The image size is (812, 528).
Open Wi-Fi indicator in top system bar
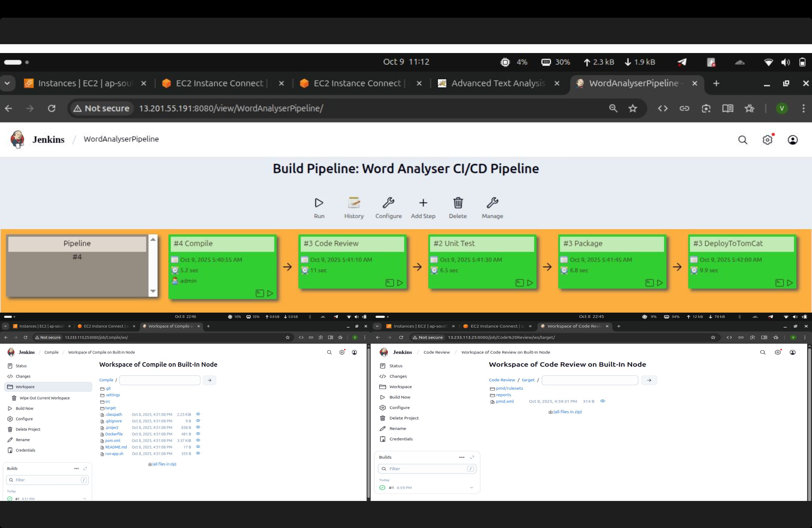(769, 62)
